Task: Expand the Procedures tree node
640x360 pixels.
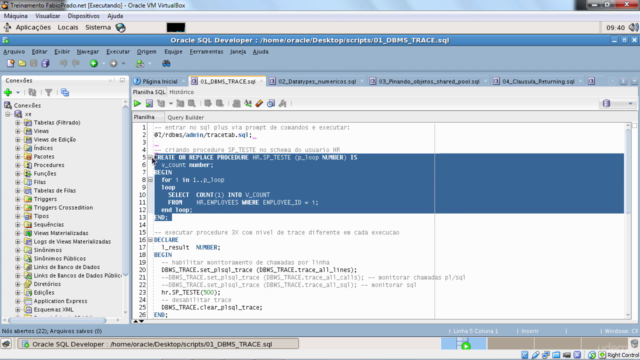Action: point(18,165)
